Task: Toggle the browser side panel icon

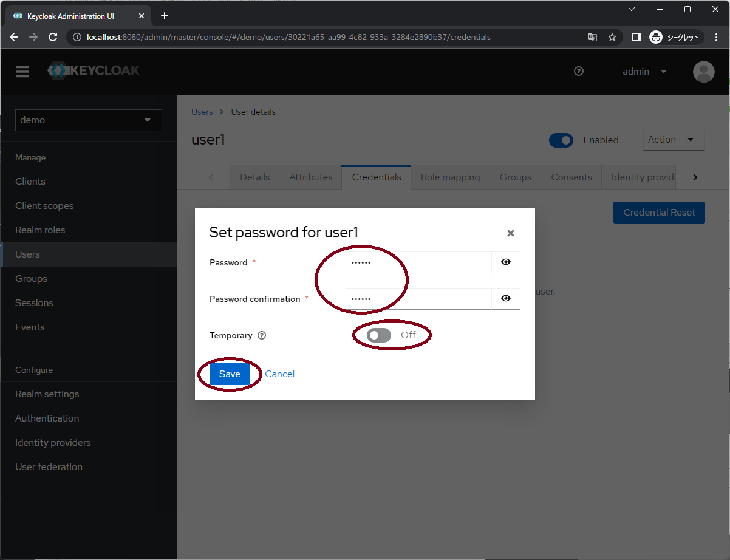Action: 636,37
